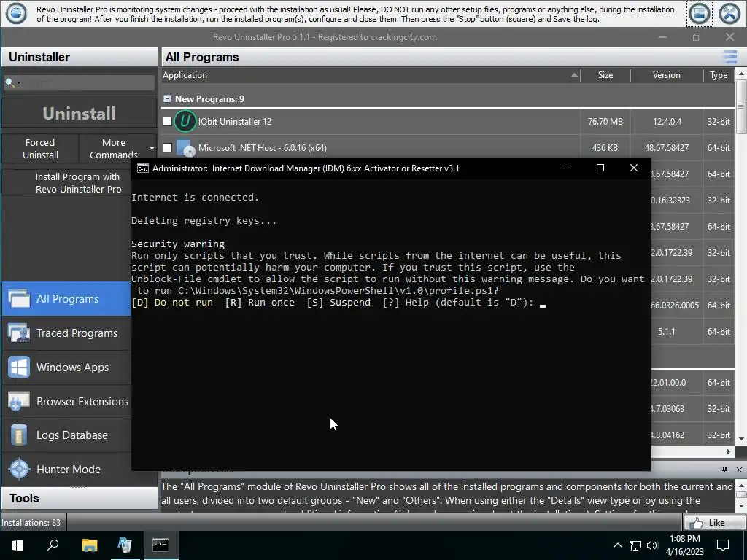Click the Microsoft .NET Host program icon
747x560 pixels.
[185, 147]
